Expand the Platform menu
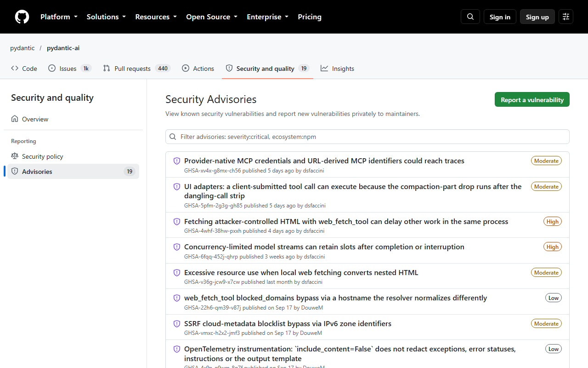This screenshot has width=588, height=368. [x=58, y=17]
